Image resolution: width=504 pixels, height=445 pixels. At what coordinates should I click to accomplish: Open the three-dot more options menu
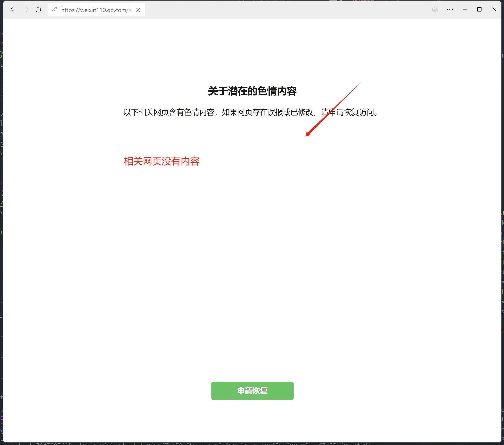click(x=450, y=9)
